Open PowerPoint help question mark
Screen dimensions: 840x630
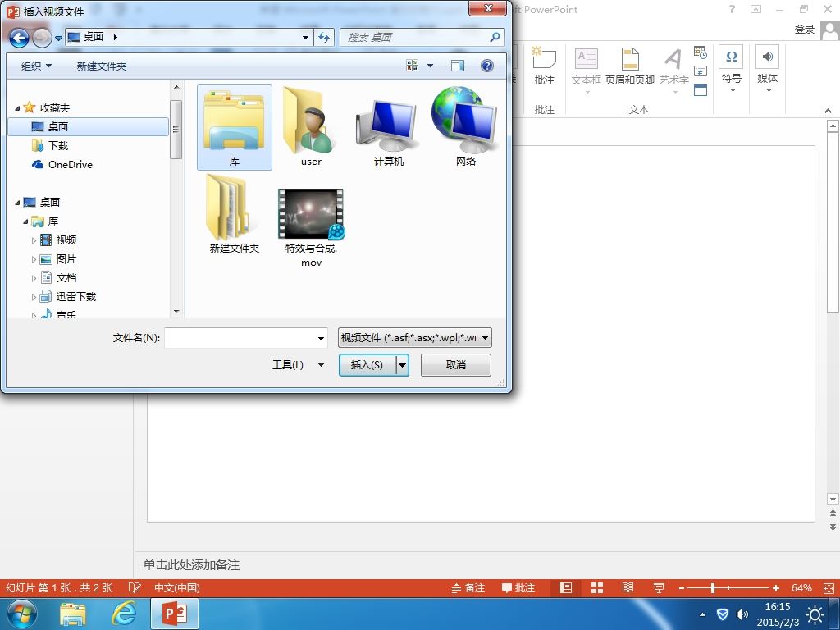(x=732, y=9)
